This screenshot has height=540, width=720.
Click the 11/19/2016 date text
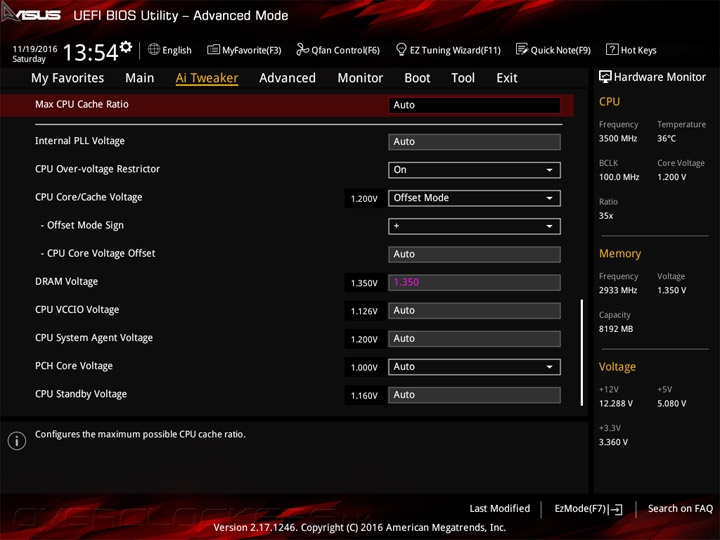coord(35,49)
